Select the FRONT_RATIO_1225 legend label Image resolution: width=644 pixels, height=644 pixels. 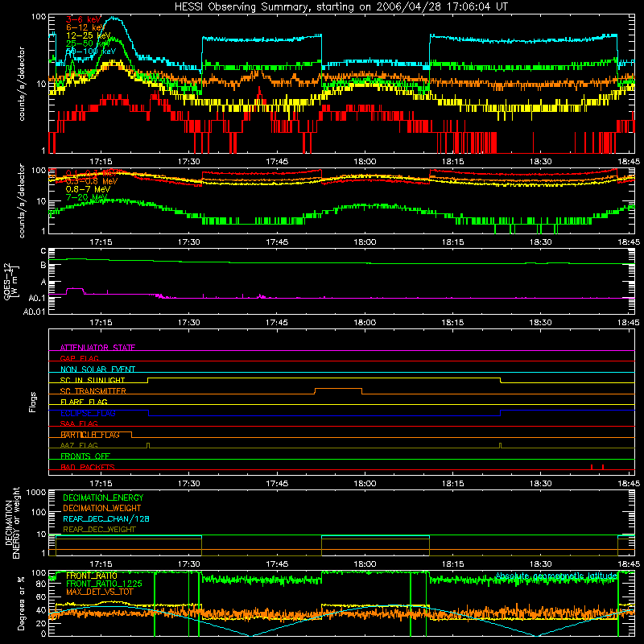104,584
